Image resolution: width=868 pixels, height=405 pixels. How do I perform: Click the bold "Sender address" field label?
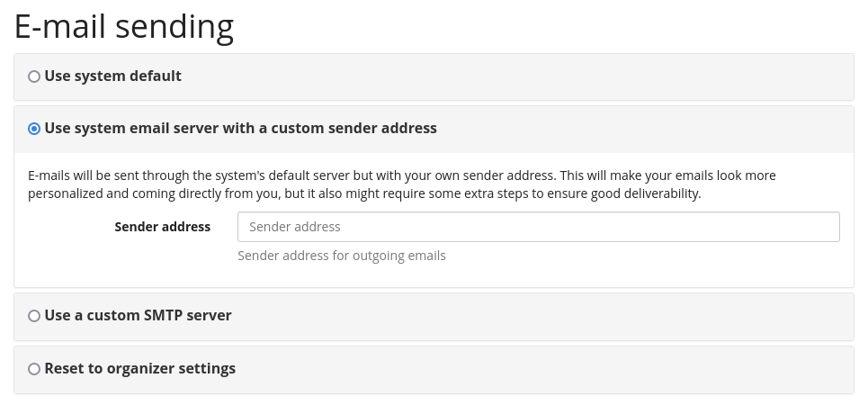[x=163, y=227]
